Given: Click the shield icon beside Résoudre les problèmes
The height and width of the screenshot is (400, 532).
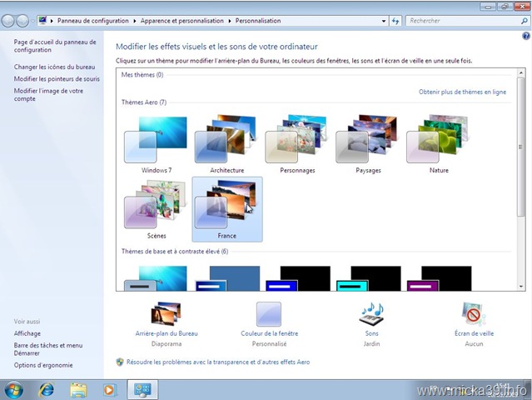Looking at the screenshot, I should pos(120,362).
